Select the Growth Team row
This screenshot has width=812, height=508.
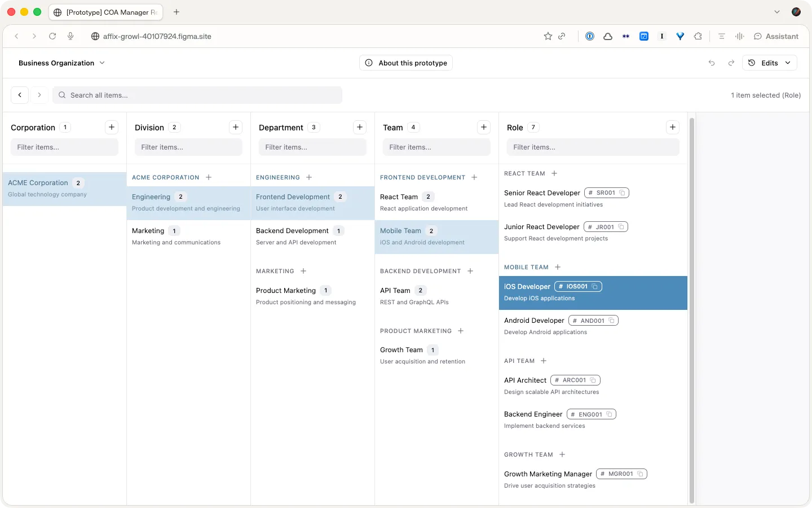pyautogui.click(x=436, y=356)
